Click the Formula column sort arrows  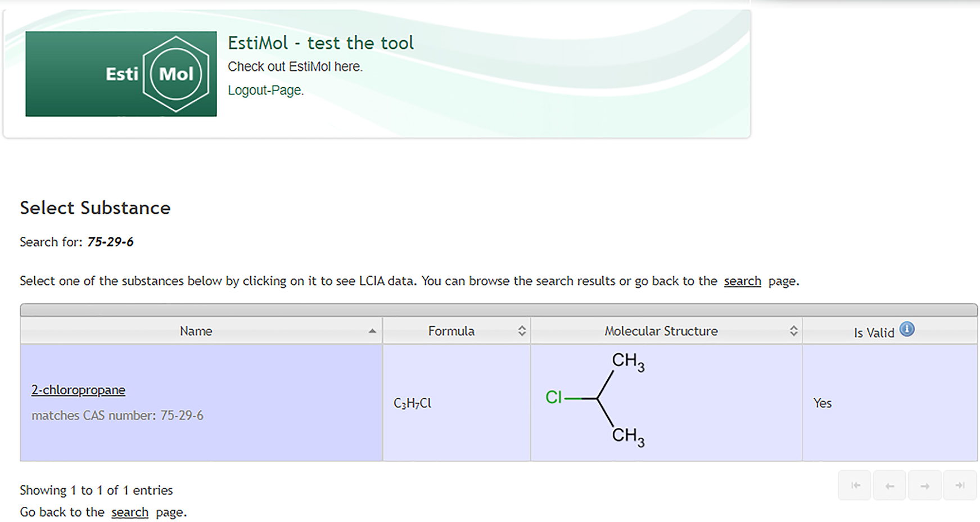[523, 331]
